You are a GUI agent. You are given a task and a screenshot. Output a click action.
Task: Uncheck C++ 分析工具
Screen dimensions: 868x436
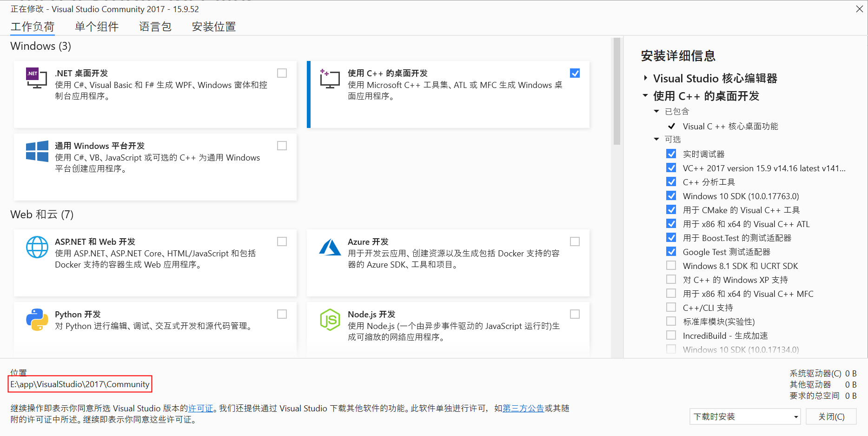coord(671,181)
